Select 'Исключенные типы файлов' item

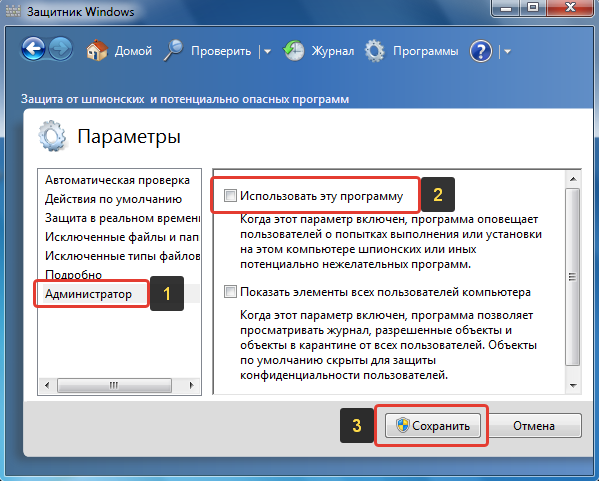click(122, 256)
